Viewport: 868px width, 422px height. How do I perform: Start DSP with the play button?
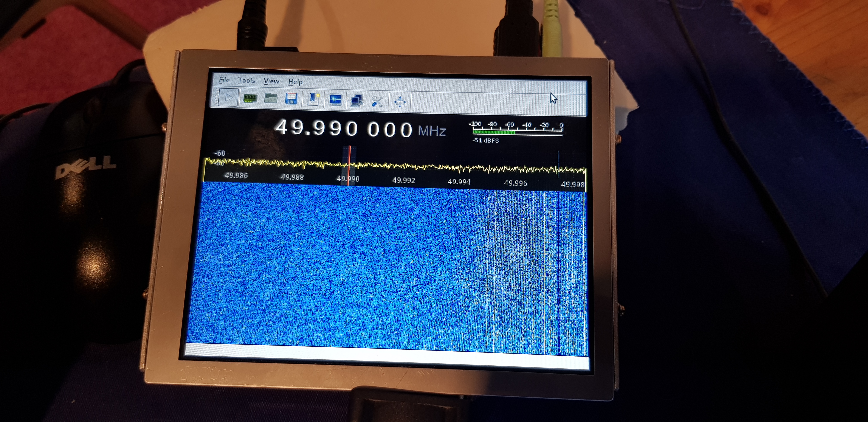click(x=228, y=98)
